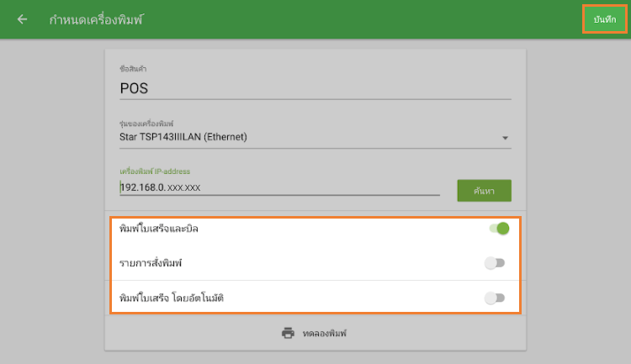This screenshot has height=364, width=631.
Task: Click the printer icon beside ทดลองพิมพ์
Action: tap(288, 333)
